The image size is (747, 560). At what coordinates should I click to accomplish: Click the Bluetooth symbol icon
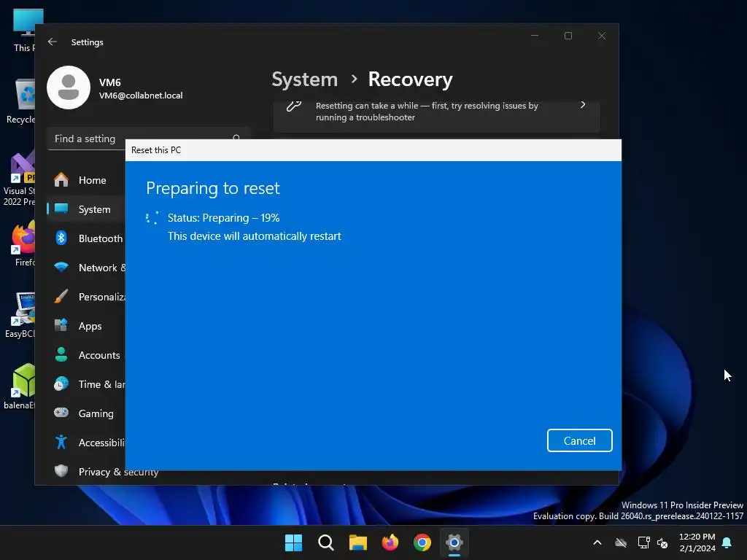[x=61, y=238]
